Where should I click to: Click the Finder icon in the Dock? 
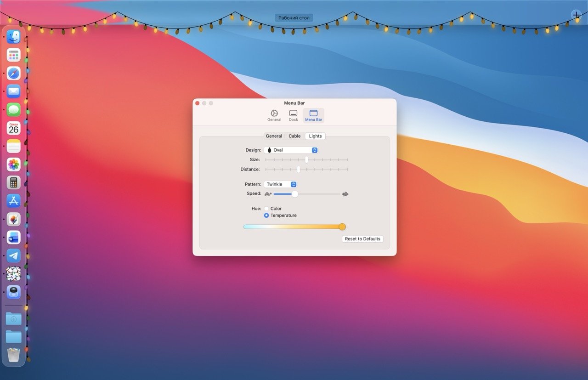(x=13, y=37)
